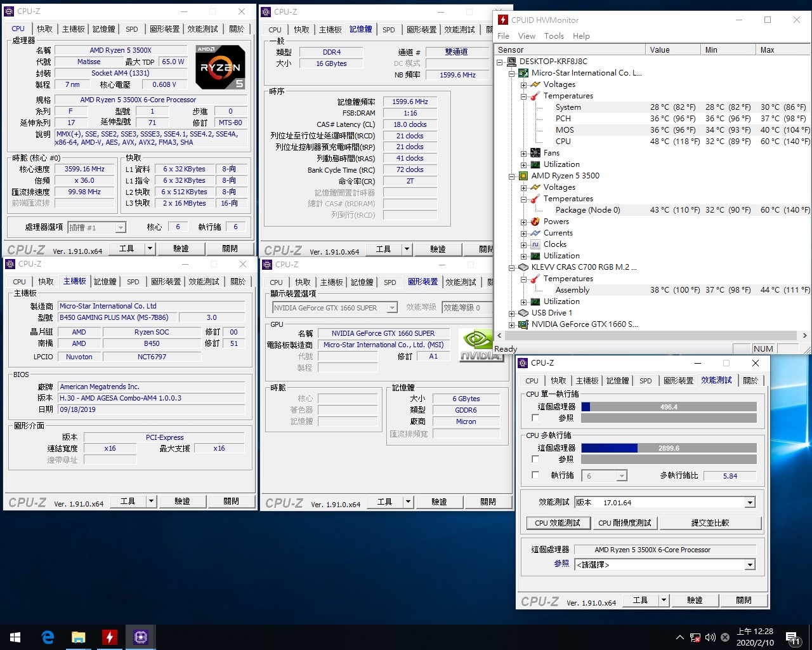Click the HWMonitor title bar icon

tap(503, 20)
